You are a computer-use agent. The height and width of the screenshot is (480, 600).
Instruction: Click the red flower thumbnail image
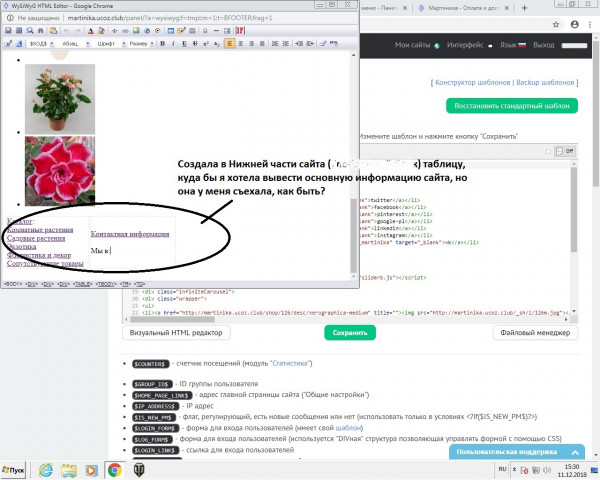point(60,171)
